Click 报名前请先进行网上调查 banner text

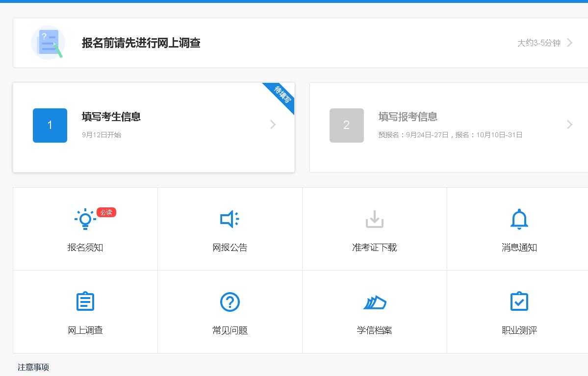click(x=141, y=43)
